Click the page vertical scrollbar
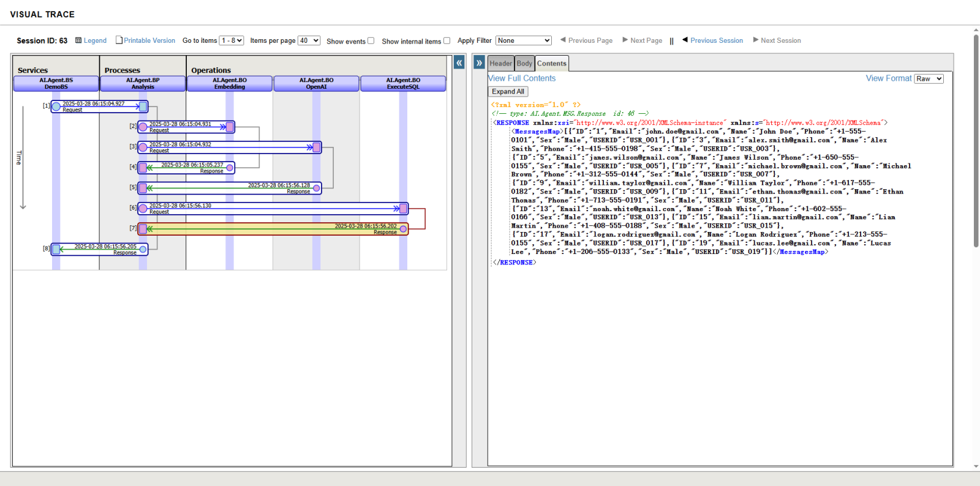 (x=976, y=141)
